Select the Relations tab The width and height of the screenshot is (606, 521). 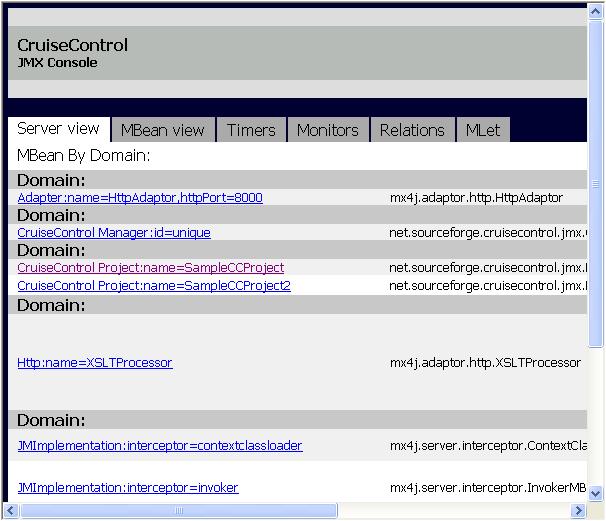[x=412, y=130]
